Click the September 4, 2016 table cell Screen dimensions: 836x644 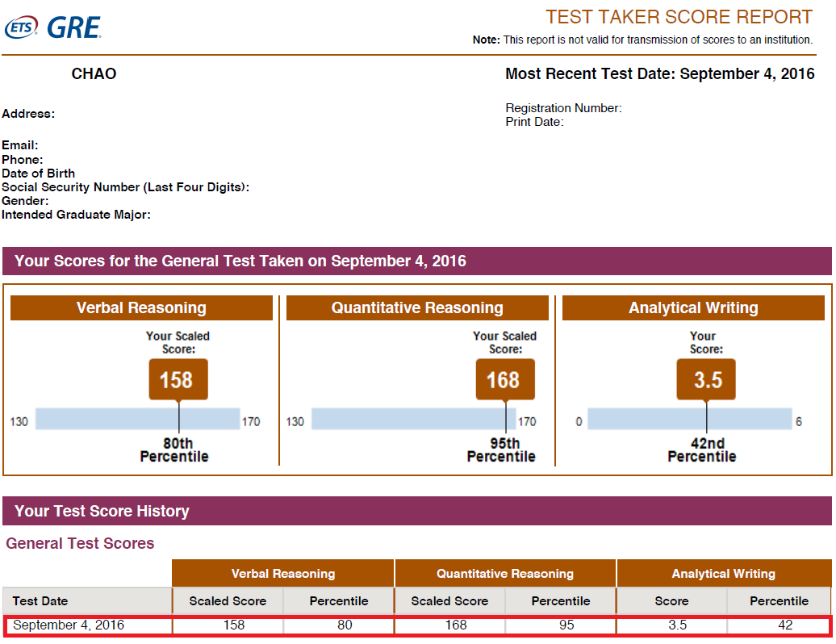(87, 625)
